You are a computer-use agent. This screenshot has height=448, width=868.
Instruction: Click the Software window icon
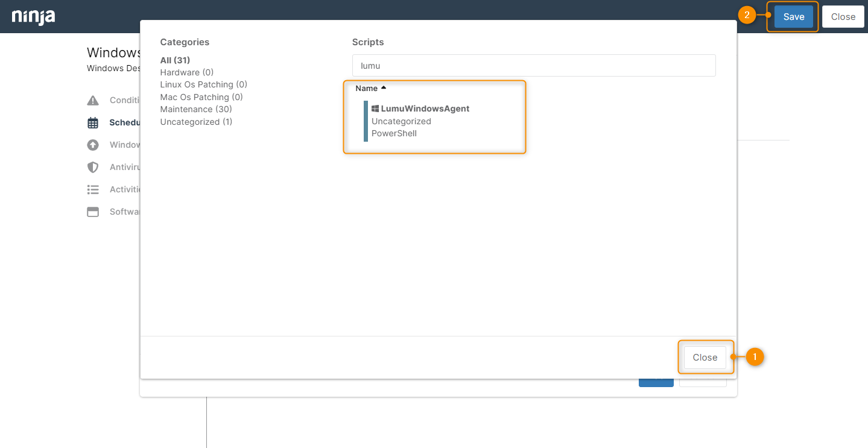pos(93,212)
